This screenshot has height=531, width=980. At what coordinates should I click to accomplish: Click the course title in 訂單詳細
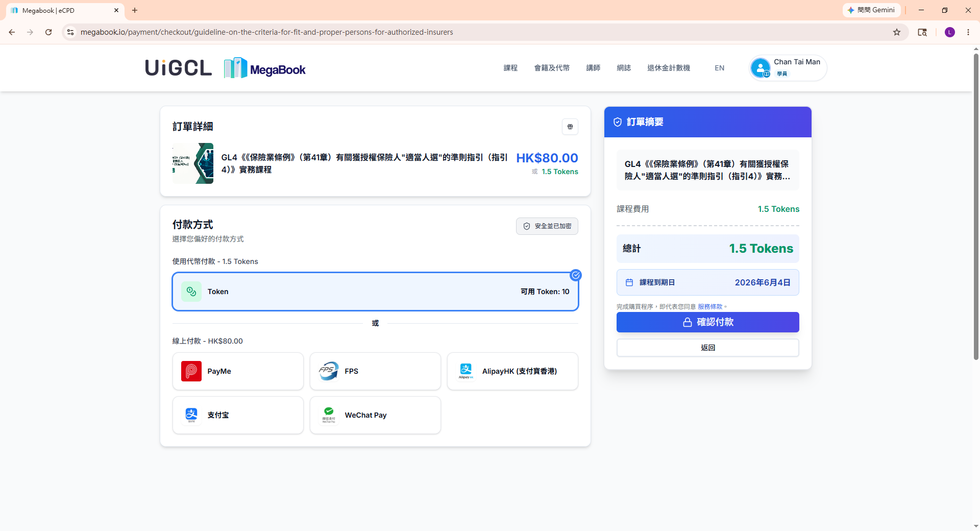pos(364,163)
